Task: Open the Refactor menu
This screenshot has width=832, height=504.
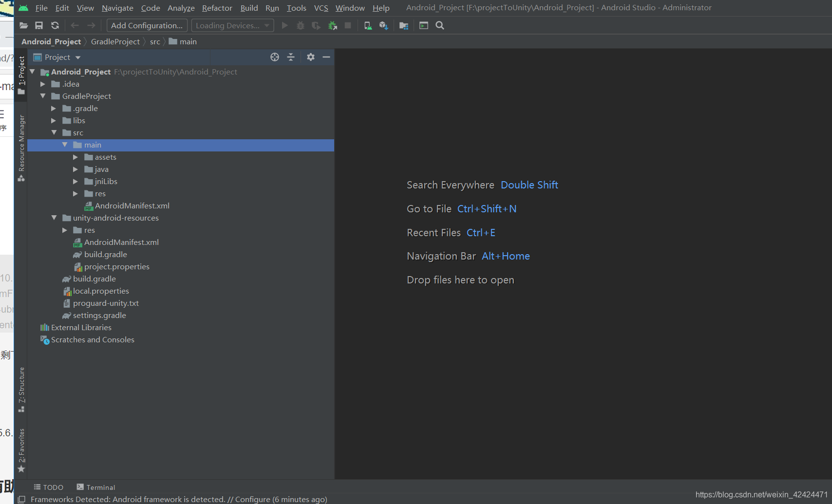Action: pos(217,8)
